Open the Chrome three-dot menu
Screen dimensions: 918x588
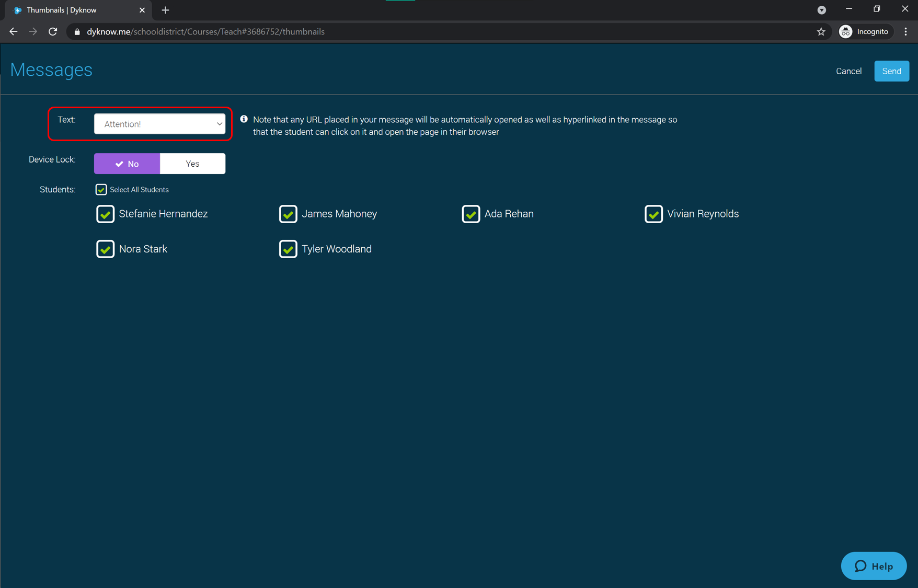(x=906, y=31)
